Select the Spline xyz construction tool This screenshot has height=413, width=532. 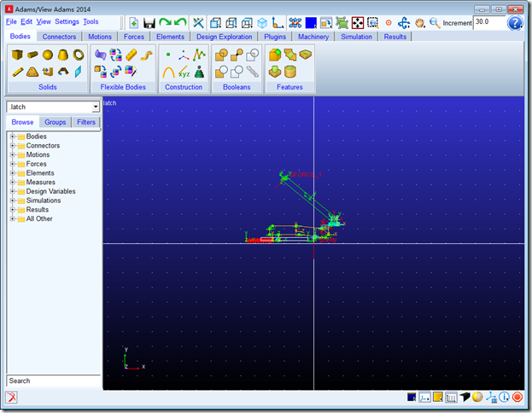(184, 72)
